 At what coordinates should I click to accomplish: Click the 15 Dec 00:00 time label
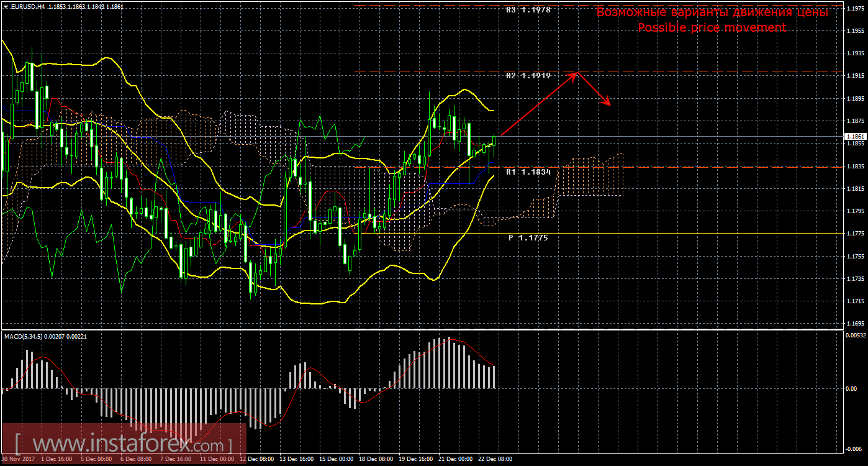click(x=336, y=460)
